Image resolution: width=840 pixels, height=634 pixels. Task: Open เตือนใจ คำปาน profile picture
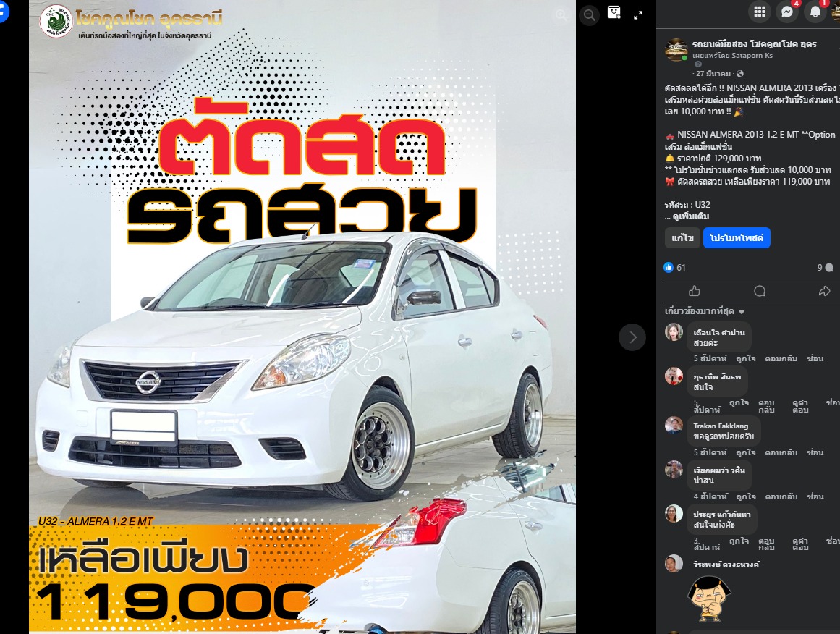click(x=674, y=331)
